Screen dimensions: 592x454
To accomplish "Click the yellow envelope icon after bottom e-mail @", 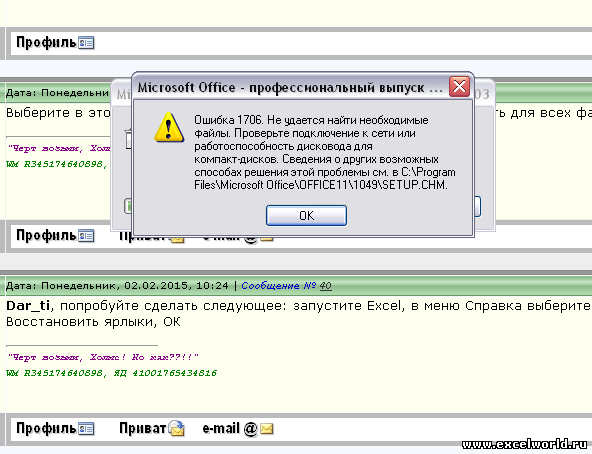I will coord(267,429).
